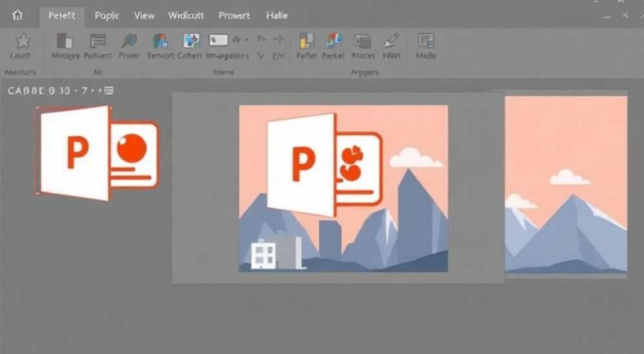Click the star icon labeled Leent
644x354 pixels.
coord(23,41)
